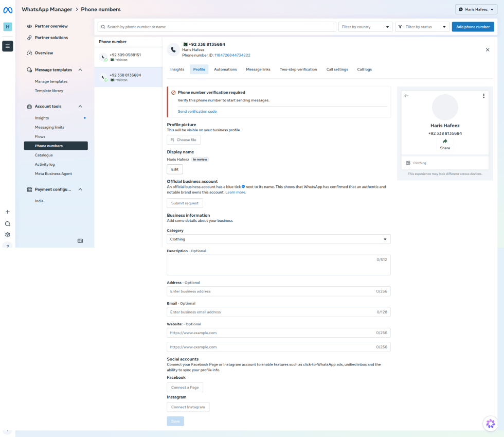Collapse the Message templates section
The image size is (504, 437).
[x=80, y=70]
